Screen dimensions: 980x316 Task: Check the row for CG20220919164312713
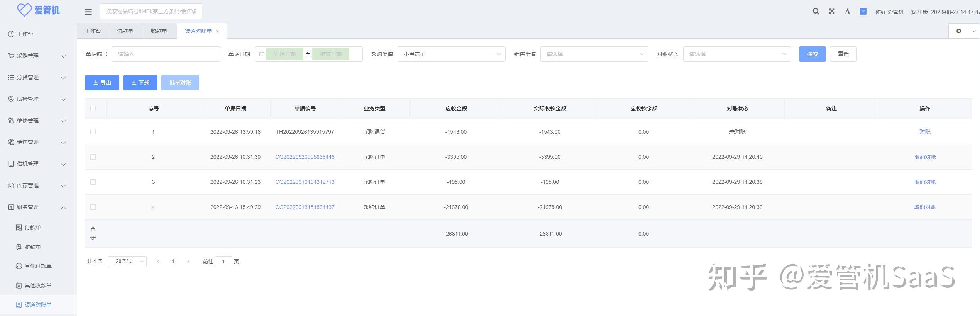pos(93,182)
